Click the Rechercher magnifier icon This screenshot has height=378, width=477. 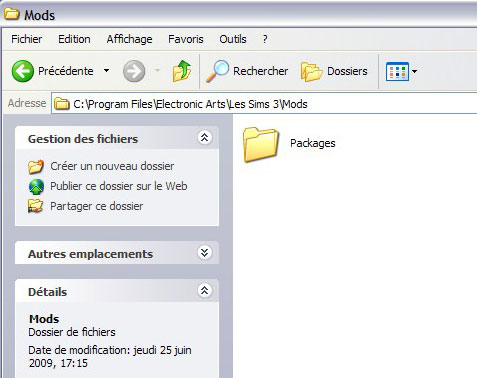click(217, 71)
